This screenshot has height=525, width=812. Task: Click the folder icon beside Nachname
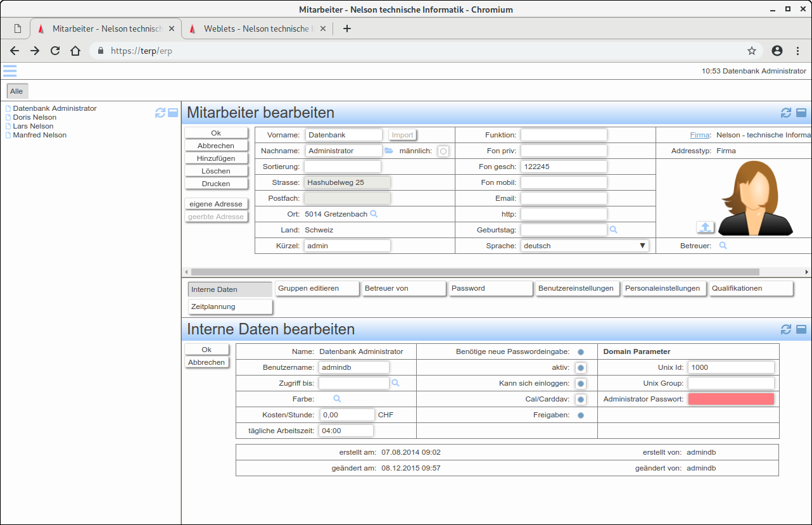pyautogui.click(x=389, y=151)
